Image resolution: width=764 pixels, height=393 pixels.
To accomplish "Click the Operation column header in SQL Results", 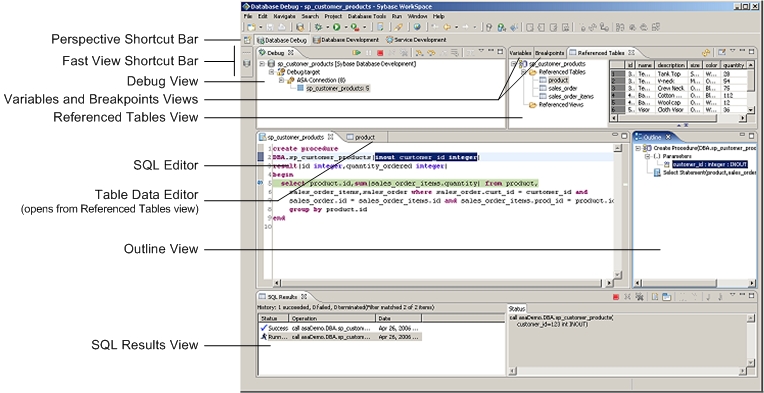I will [333, 318].
